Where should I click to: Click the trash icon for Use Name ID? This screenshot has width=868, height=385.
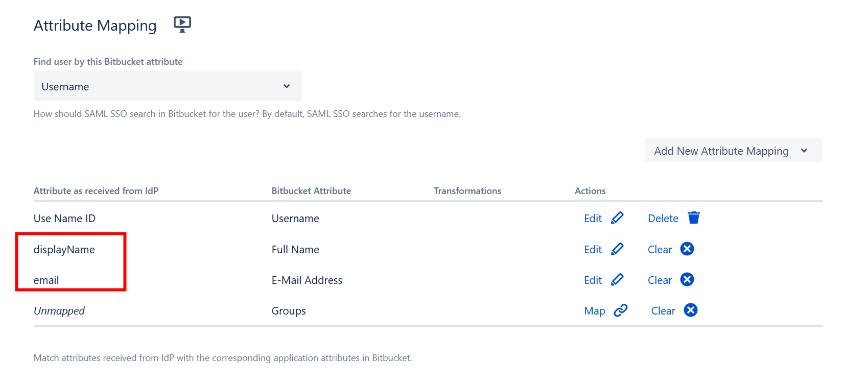tap(693, 218)
